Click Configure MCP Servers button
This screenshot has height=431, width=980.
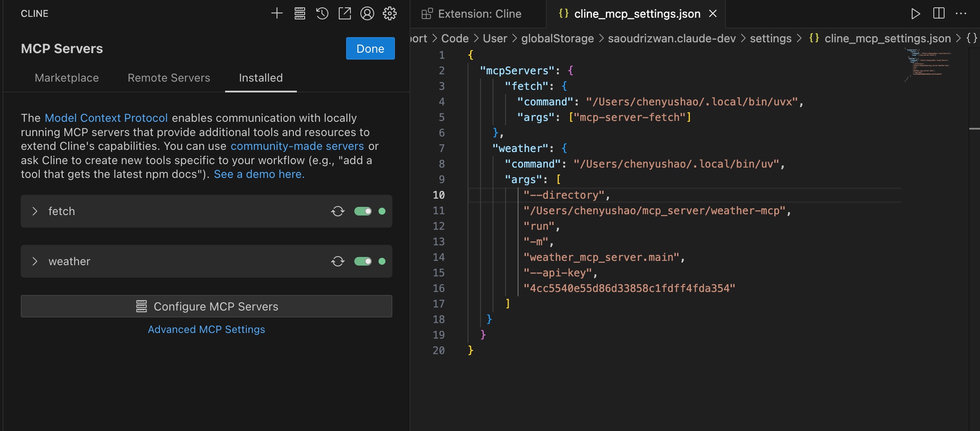tap(207, 306)
